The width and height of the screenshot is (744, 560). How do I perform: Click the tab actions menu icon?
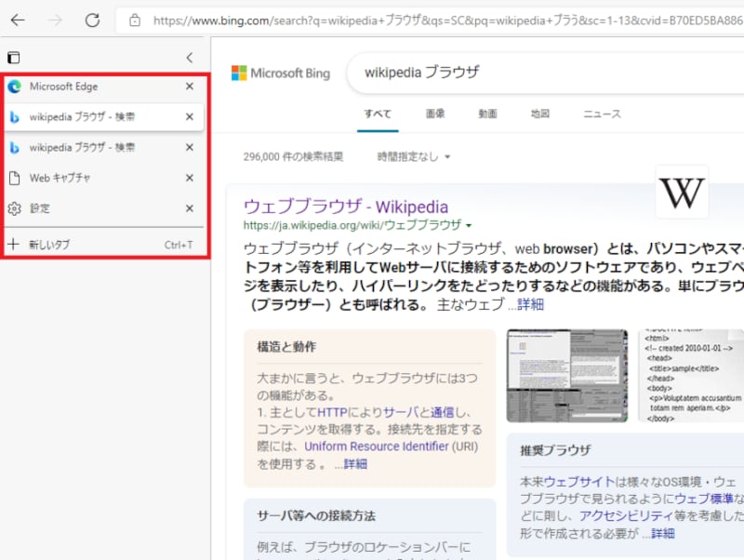14,58
